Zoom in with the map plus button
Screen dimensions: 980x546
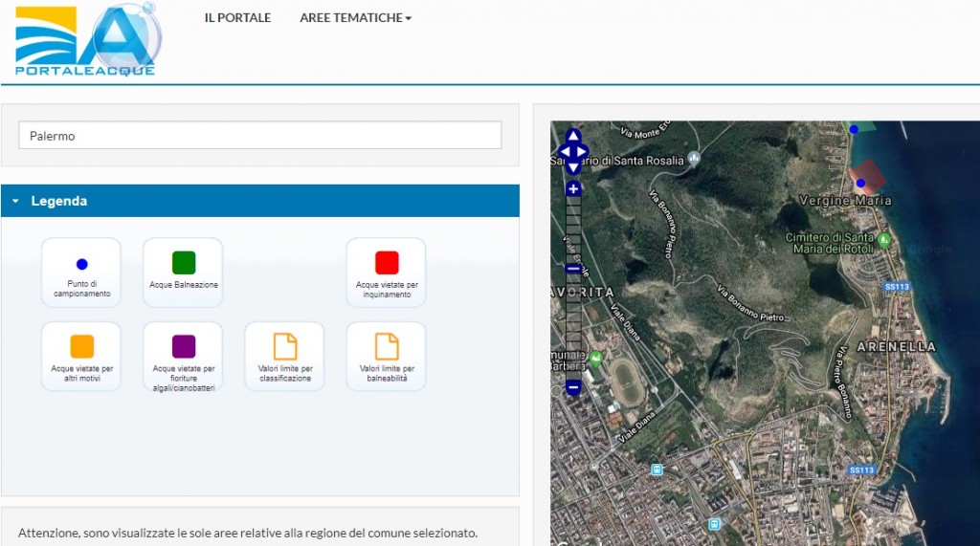click(573, 189)
